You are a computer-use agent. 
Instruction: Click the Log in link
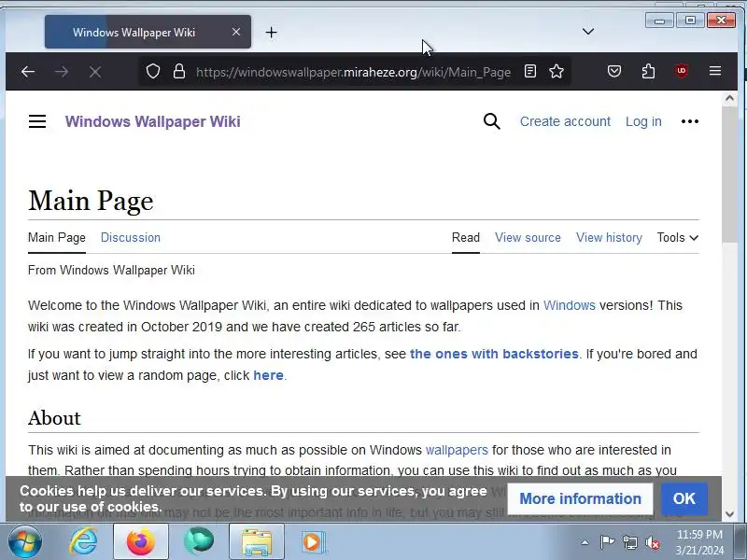tap(643, 121)
